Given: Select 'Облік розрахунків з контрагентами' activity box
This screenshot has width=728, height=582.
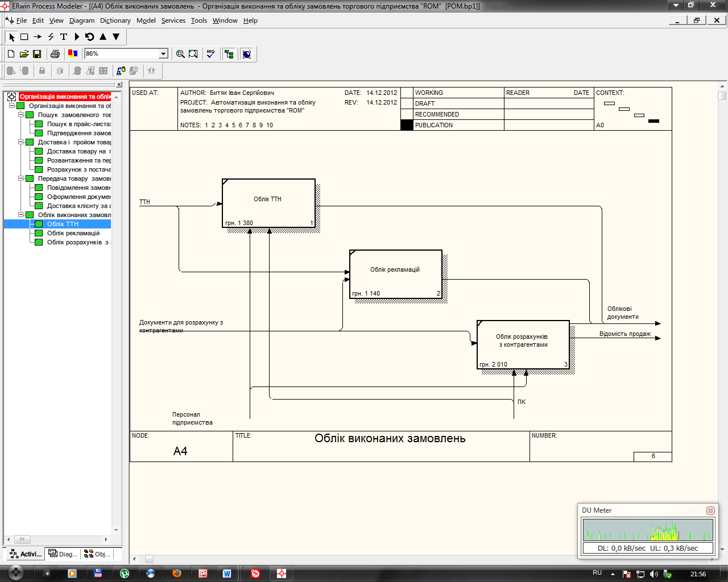Looking at the screenshot, I should [523, 344].
